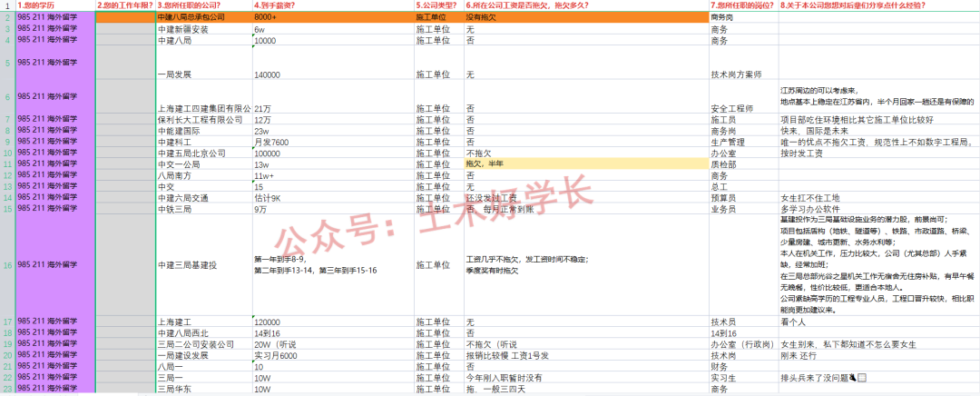Image resolution: width=980 pixels, height=396 pixels.
Task: Click comment cell 女生扛不住工地
Action: coord(878,198)
